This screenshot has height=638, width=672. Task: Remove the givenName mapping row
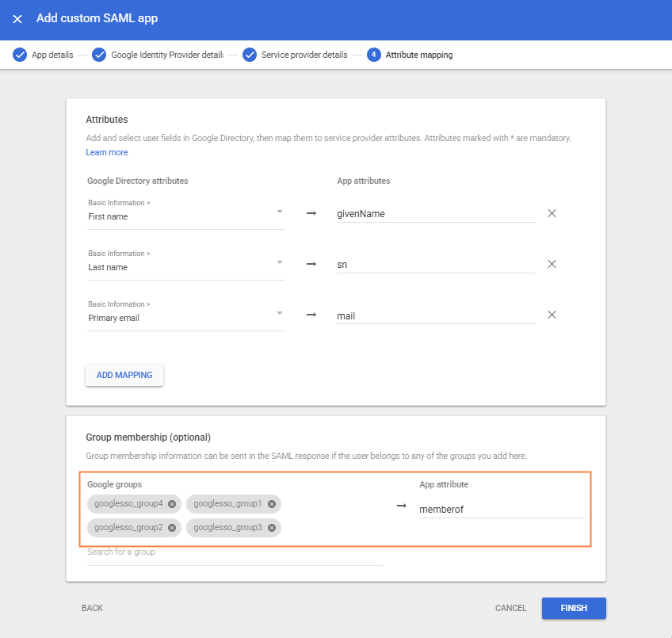coord(552,213)
